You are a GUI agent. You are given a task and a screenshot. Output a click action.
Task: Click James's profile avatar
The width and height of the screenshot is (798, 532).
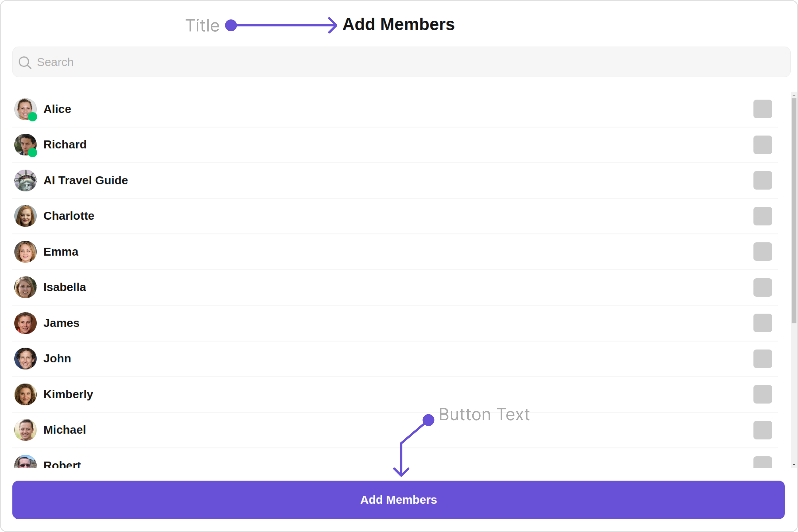(x=25, y=323)
